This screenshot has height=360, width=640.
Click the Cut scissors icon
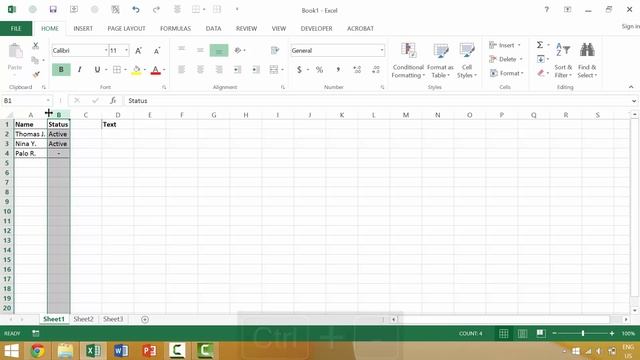[36, 46]
